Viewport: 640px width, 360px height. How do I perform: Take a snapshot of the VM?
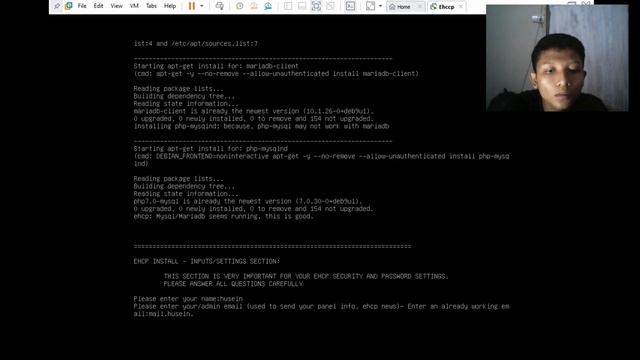point(240,6)
